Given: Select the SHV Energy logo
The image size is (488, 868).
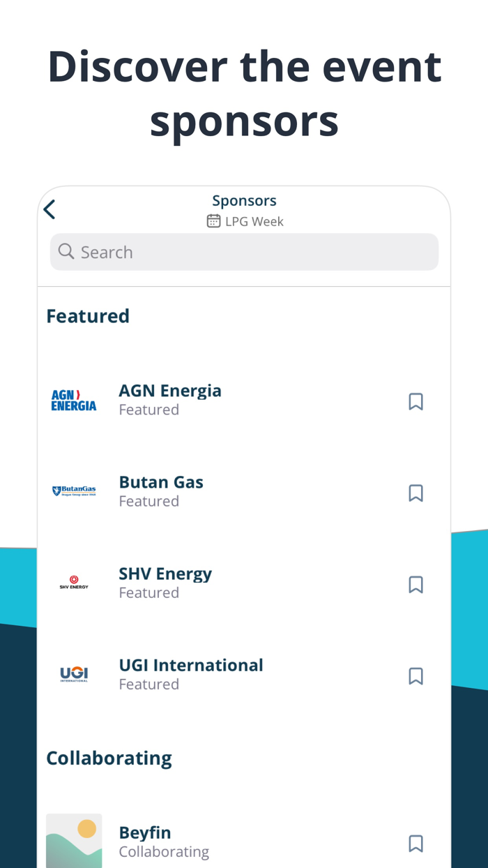Looking at the screenshot, I should click(x=74, y=582).
